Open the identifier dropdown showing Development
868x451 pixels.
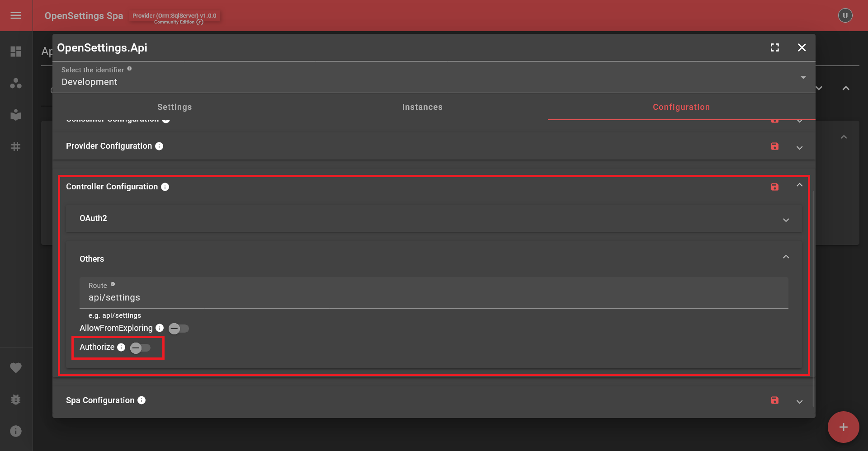coord(803,77)
